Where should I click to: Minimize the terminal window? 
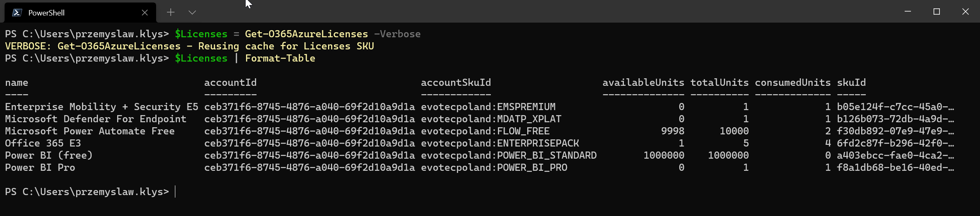(x=908, y=12)
